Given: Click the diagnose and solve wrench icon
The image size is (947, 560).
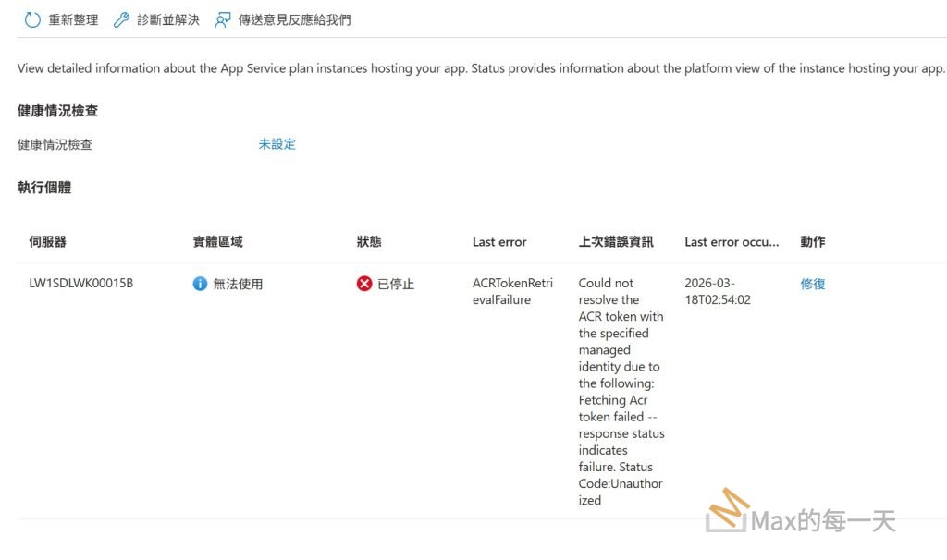Looking at the screenshot, I should tap(121, 19).
